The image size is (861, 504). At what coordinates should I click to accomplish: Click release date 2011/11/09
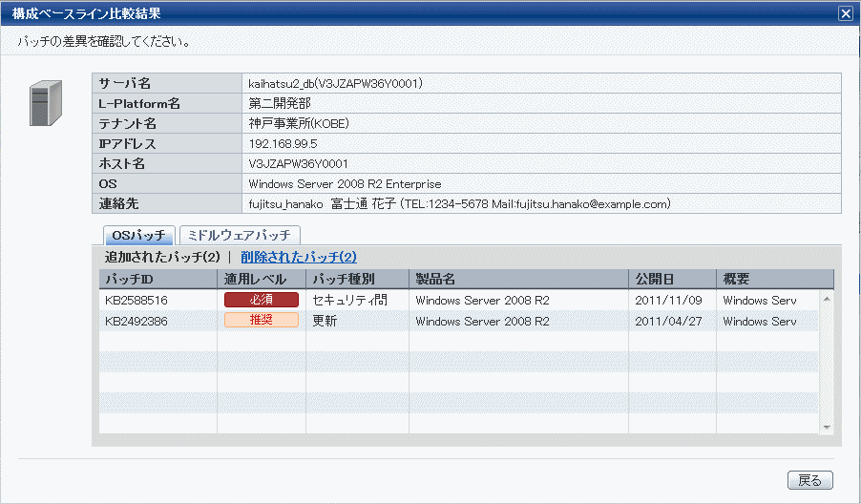coord(668,301)
